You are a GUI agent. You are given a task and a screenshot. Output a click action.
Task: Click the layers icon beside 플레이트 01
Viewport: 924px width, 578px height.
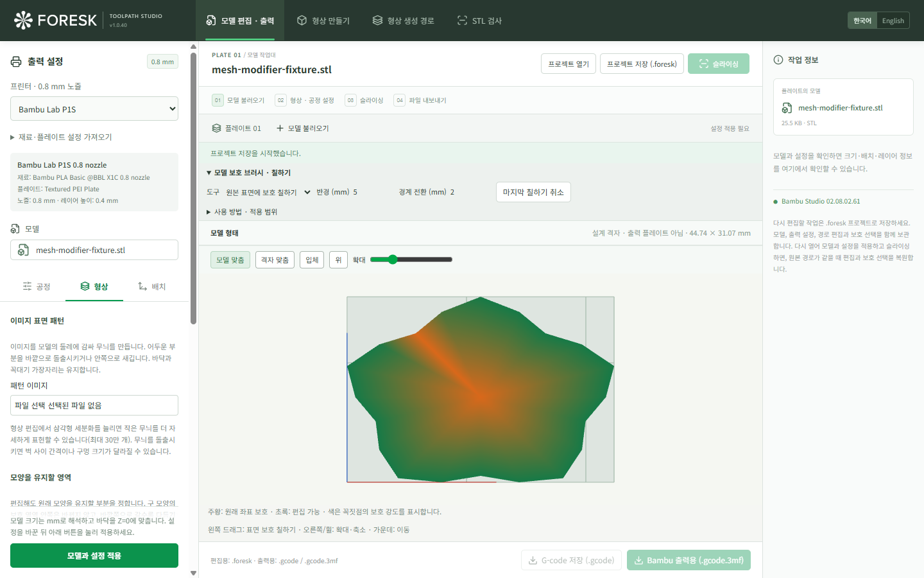tap(216, 128)
